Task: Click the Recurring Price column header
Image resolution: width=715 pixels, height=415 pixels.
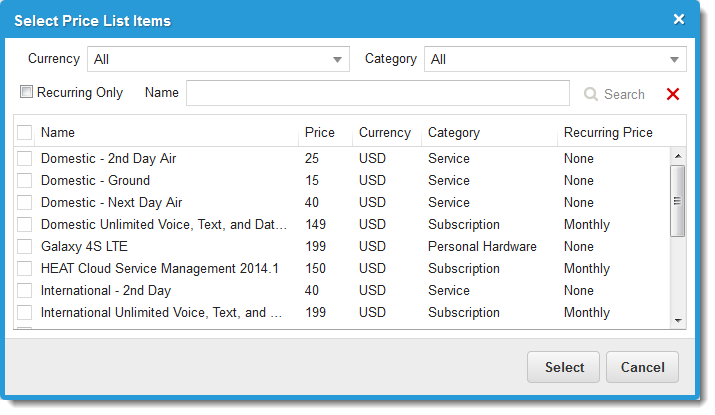Action: coord(608,133)
